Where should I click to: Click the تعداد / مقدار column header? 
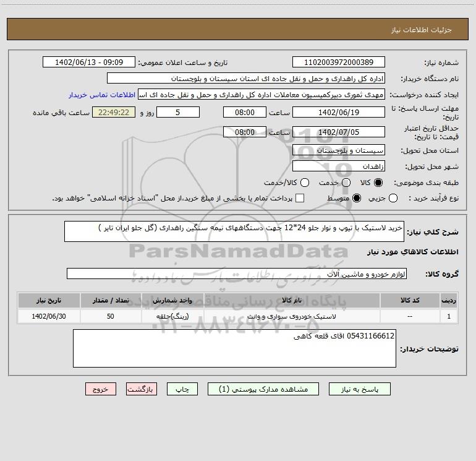tap(111, 300)
